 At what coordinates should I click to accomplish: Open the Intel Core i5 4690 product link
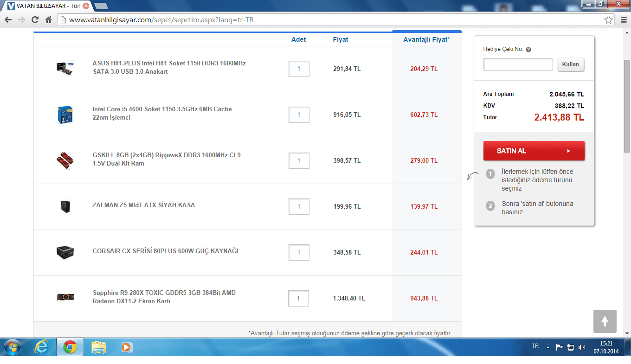click(x=162, y=114)
